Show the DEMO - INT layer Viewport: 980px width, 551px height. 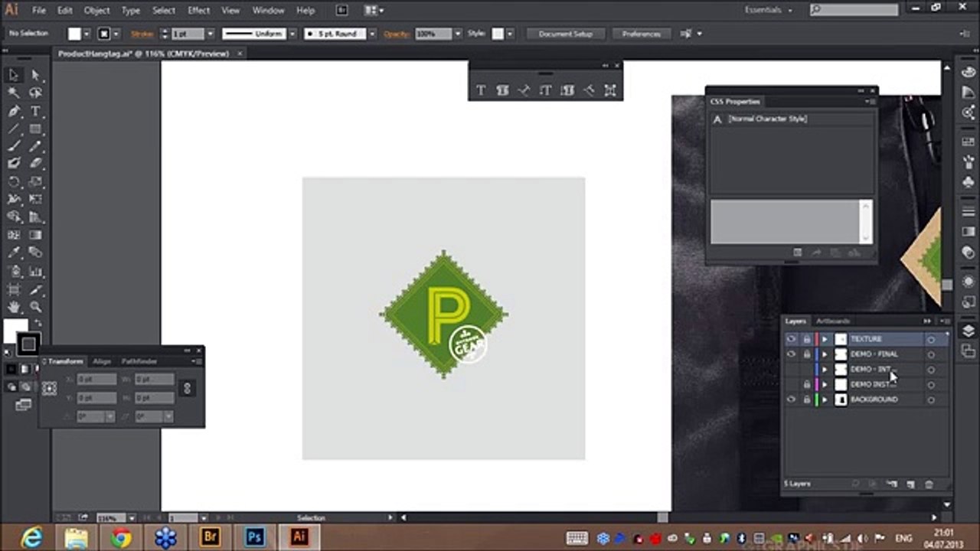(792, 370)
